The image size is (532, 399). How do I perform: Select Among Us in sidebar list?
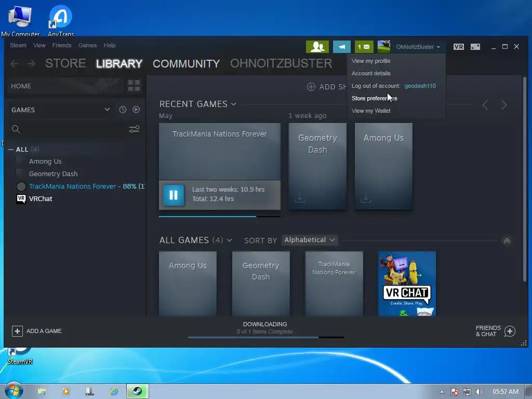coord(45,162)
